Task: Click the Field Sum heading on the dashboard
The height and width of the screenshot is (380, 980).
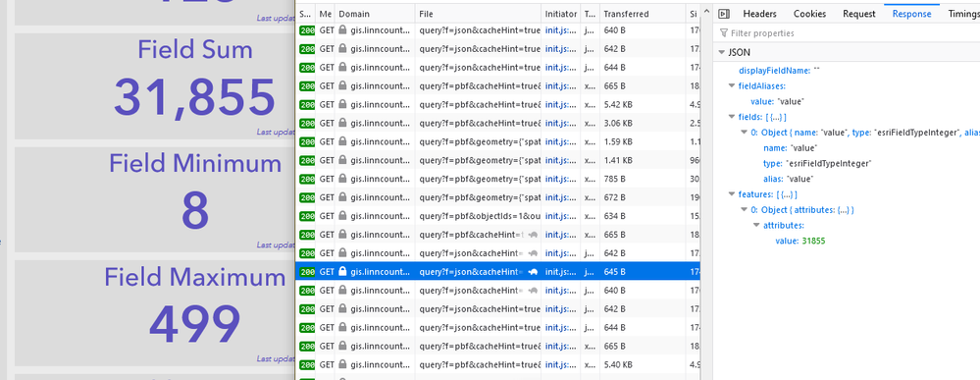Action: point(195,49)
